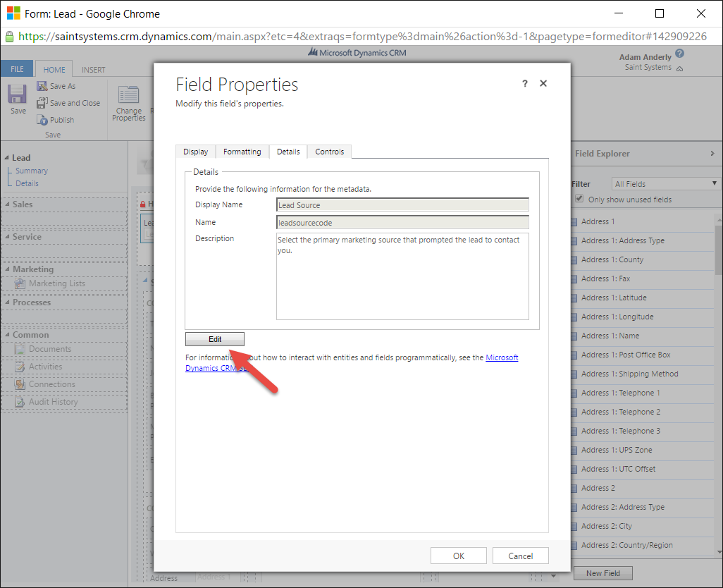Close the Field Properties dialog with X
This screenshot has width=723, height=588.
[x=543, y=83]
